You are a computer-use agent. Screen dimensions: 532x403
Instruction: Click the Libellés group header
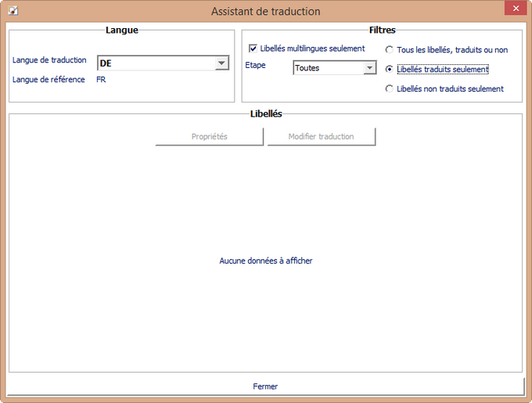tap(265, 113)
